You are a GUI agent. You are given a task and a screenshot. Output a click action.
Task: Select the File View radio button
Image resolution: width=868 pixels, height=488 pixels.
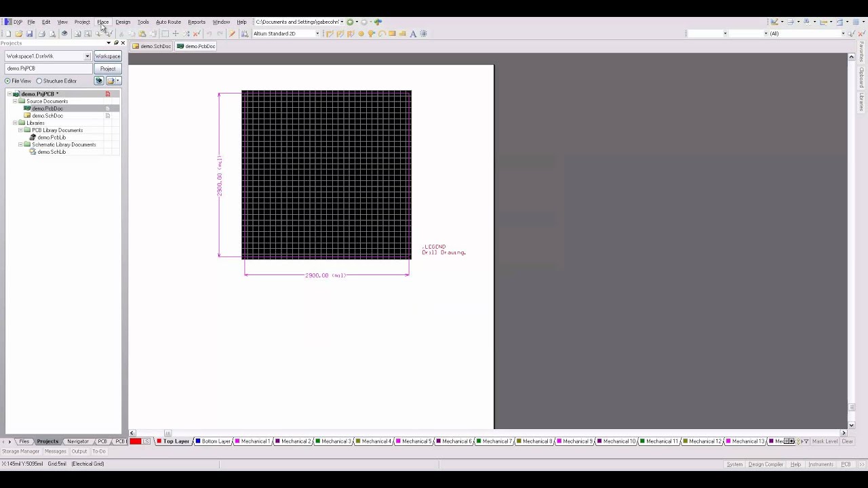7,81
